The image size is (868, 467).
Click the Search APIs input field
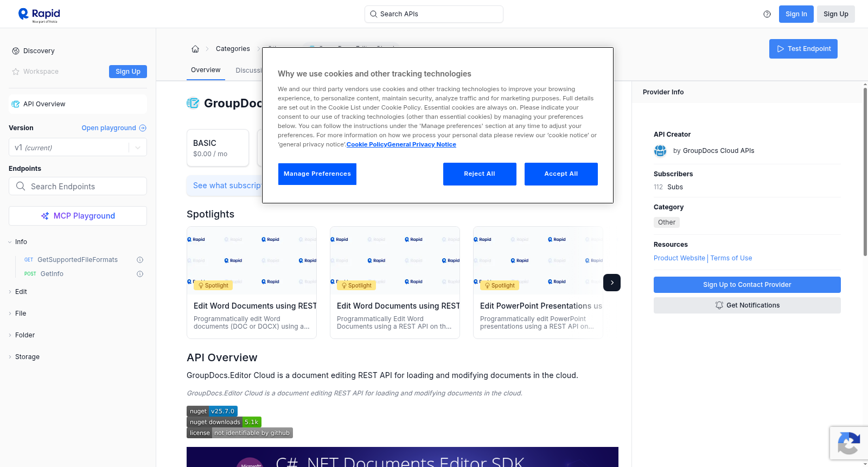(x=434, y=14)
